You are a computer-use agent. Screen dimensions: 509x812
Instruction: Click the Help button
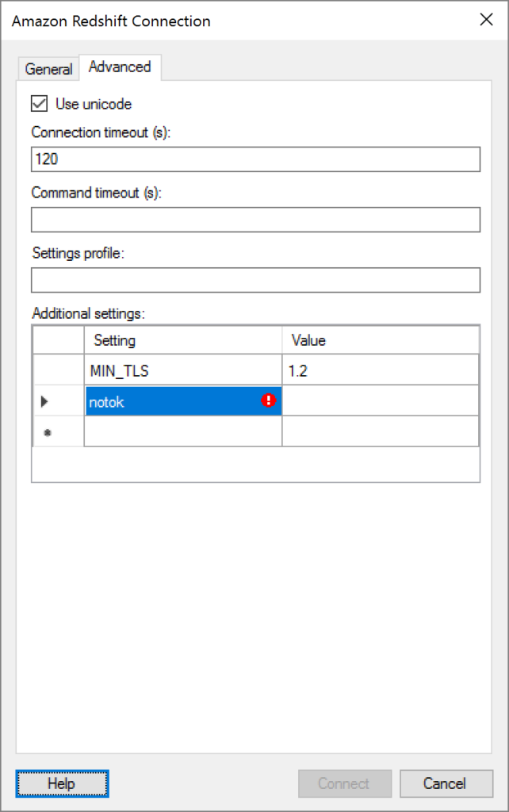coord(62,783)
